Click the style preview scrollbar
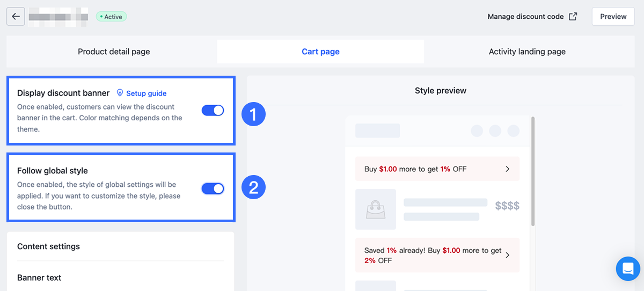This screenshot has height=291, width=644. click(x=532, y=172)
